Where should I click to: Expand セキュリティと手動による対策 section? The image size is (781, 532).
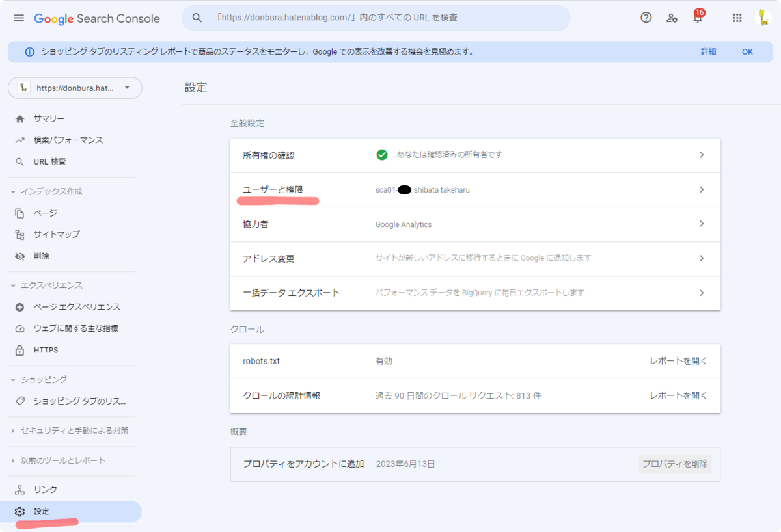[x=13, y=431]
